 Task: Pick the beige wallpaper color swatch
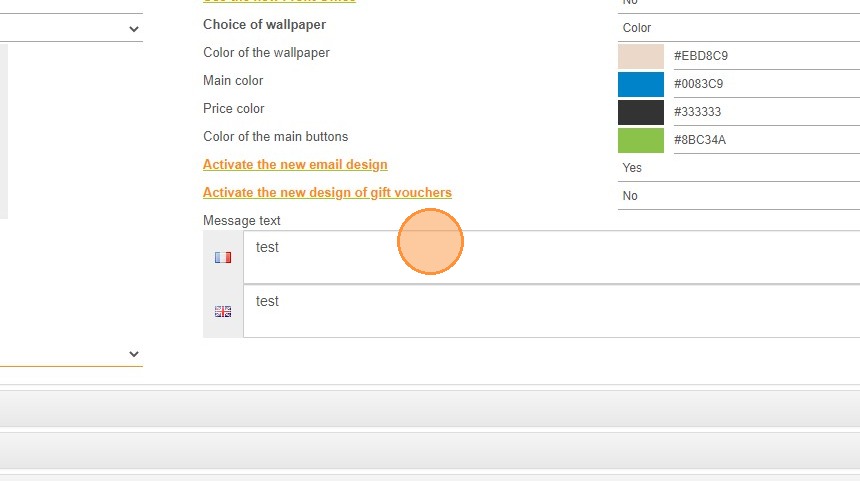(x=641, y=56)
